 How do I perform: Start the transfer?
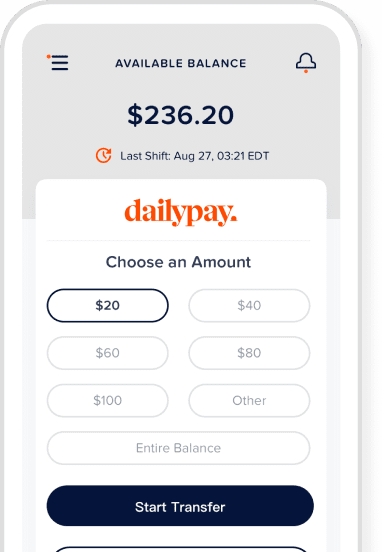coord(180,506)
